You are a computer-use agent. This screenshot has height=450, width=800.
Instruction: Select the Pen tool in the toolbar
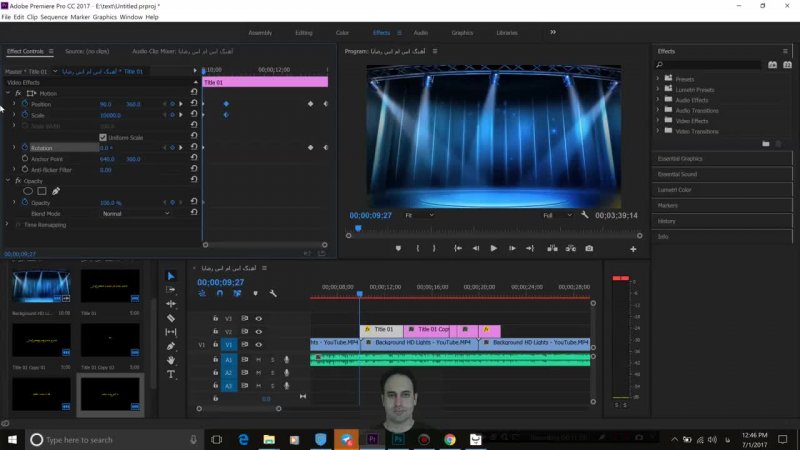[x=171, y=346]
